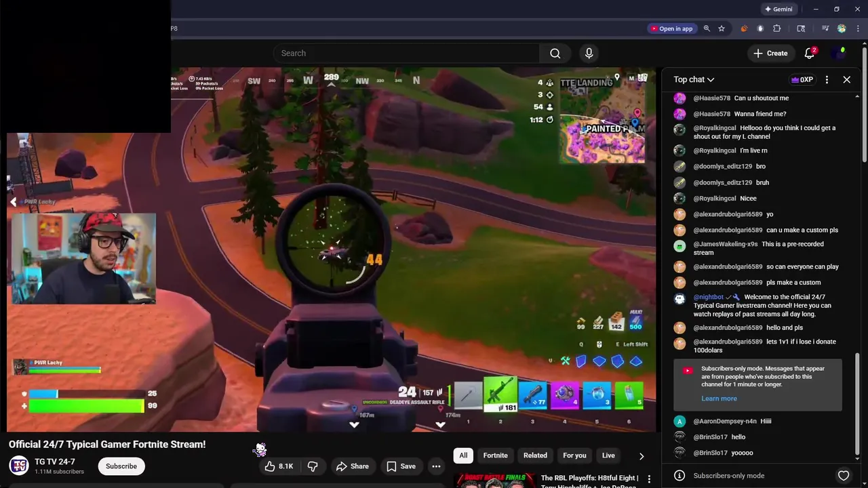Click the Share button
868x488 pixels.
[x=352, y=466]
